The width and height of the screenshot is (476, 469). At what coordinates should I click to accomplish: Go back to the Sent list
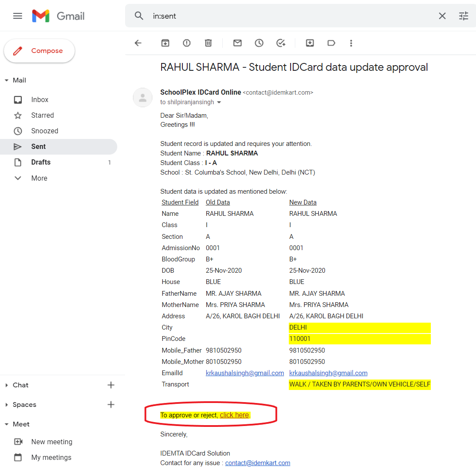pyautogui.click(x=138, y=43)
